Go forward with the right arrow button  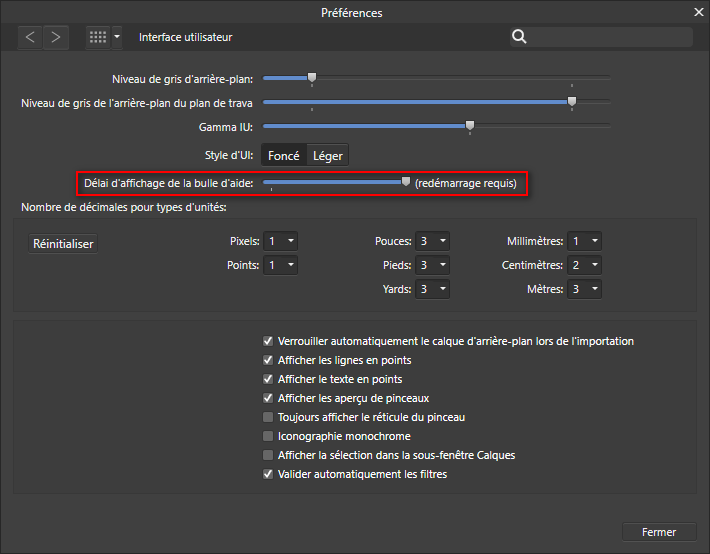point(56,37)
